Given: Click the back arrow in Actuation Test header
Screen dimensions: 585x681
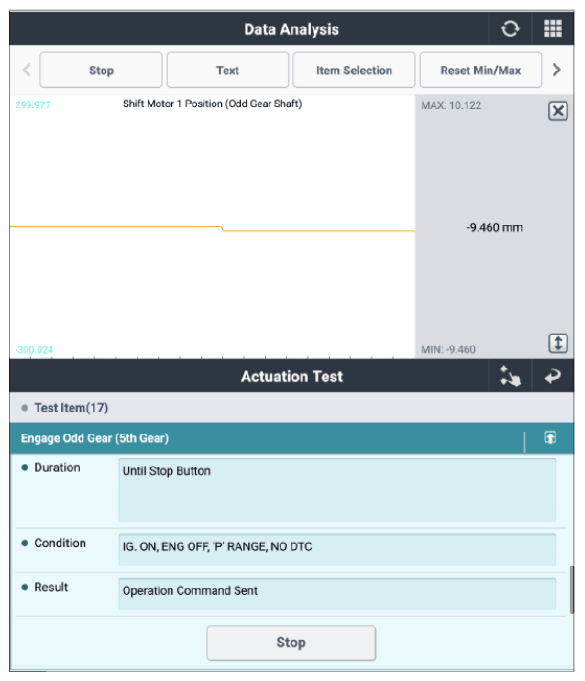Looking at the screenshot, I should pos(552,376).
